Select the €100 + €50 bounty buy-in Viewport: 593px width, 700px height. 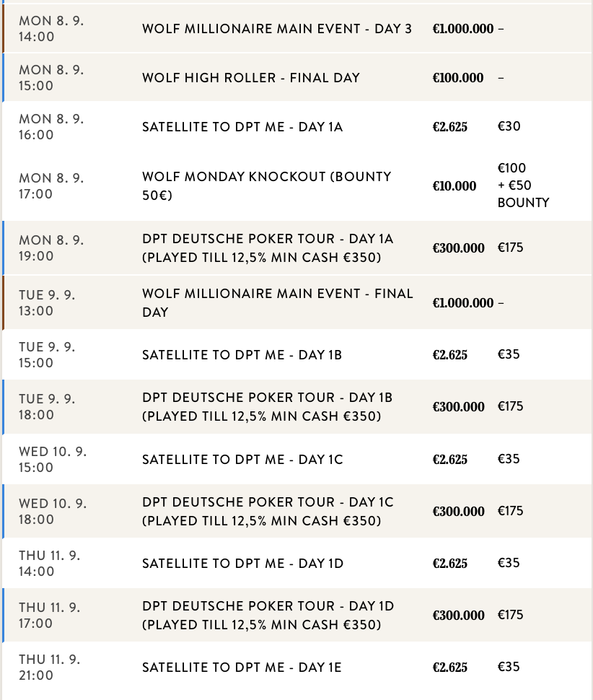coord(523,185)
